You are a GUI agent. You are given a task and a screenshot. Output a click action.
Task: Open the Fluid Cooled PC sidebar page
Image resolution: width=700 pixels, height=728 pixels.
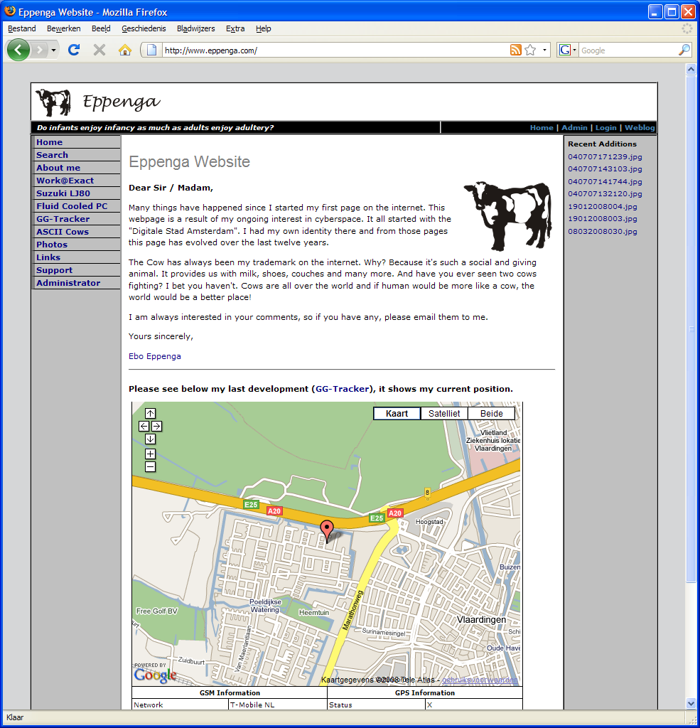pos(72,206)
